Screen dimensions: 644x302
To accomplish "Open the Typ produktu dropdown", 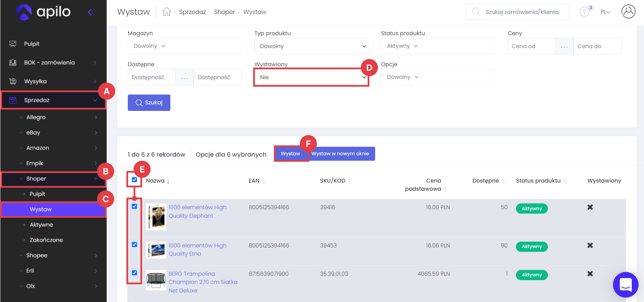I will click(311, 46).
